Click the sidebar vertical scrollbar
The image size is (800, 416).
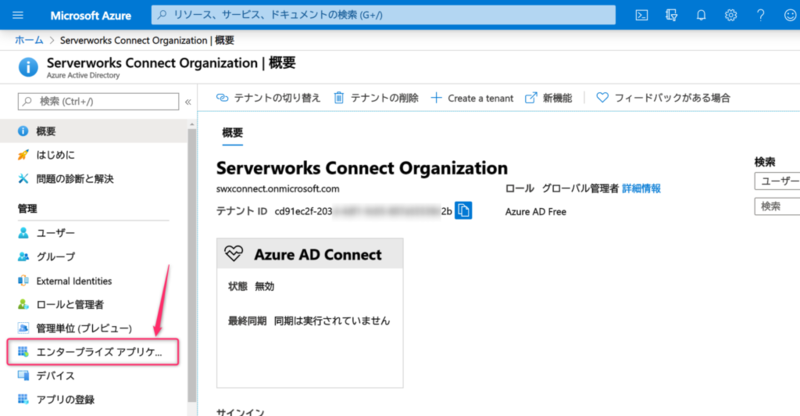click(192, 264)
